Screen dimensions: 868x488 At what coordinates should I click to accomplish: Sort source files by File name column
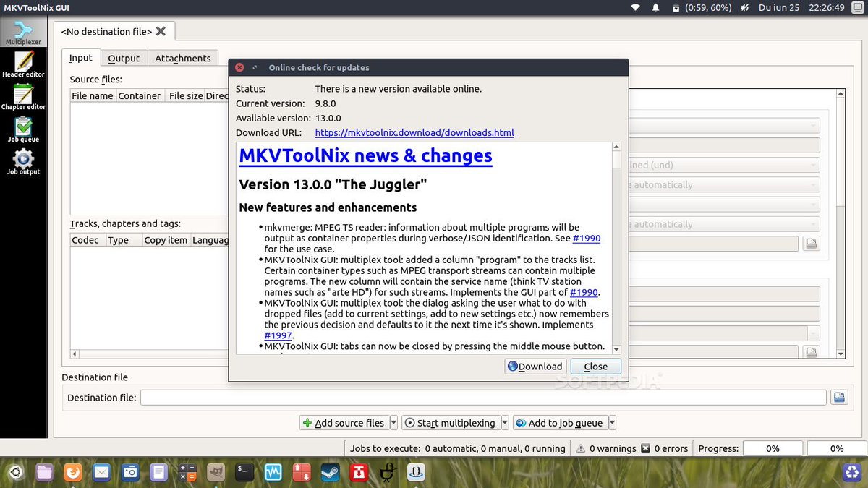click(x=93, y=95)
